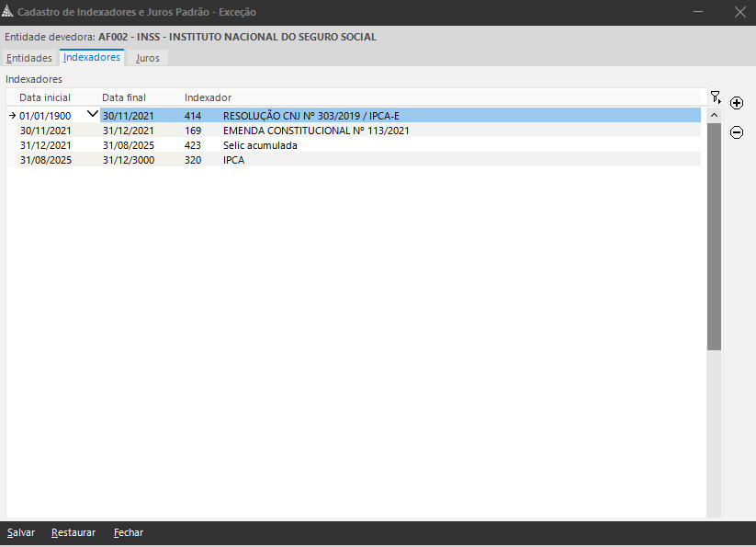Click the application logo in title bar
Image resolution: width=756 pixels, height=547 pixels.
click(x=7, y=12)
